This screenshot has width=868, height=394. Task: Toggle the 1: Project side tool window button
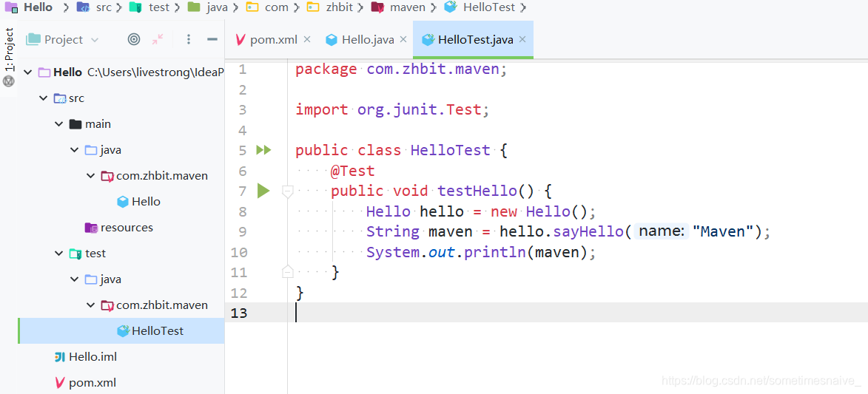tap(8, 49)
